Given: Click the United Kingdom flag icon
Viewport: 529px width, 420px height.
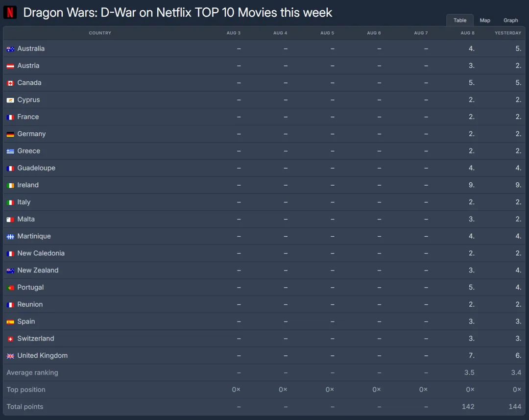Looking at the screenshot, I should (10, 356).
